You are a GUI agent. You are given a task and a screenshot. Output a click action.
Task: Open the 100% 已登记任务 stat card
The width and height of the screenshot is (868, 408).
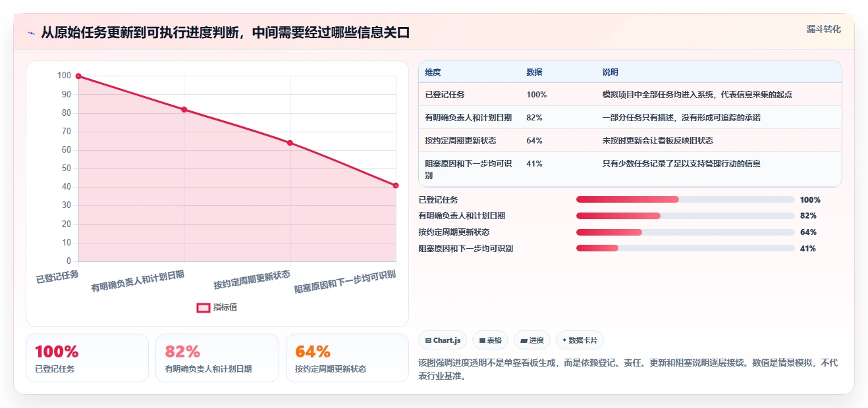[87, 358]
